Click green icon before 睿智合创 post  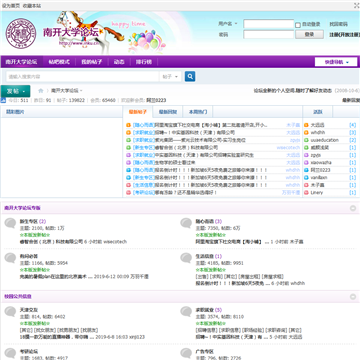128,148
